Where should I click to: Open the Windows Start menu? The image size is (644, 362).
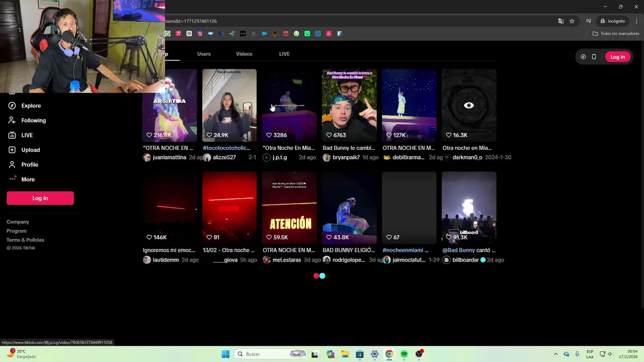(225, 354)
